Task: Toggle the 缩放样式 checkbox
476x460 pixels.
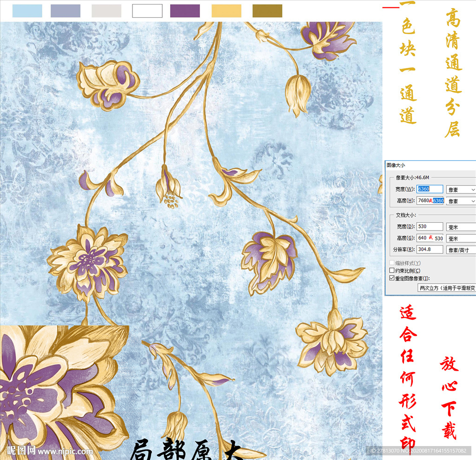Action: (392, 263)
